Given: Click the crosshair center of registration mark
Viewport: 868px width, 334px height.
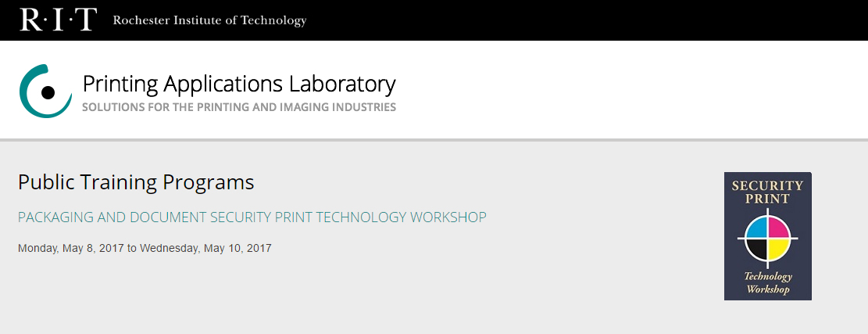Looking at the screenshot, I should coord(769,238).
